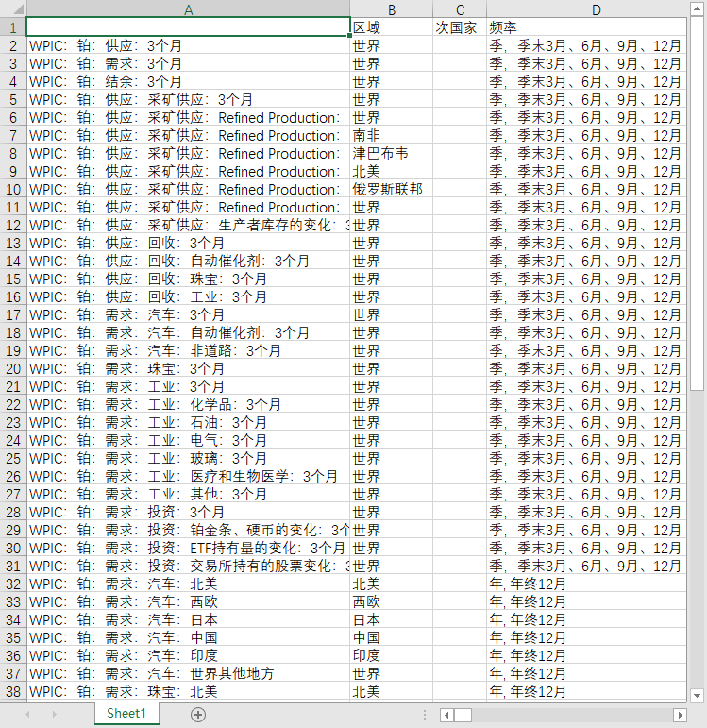Click the horizontal scrollbar left arrow
The image size is (707, 728).
[x=446, y=715]
